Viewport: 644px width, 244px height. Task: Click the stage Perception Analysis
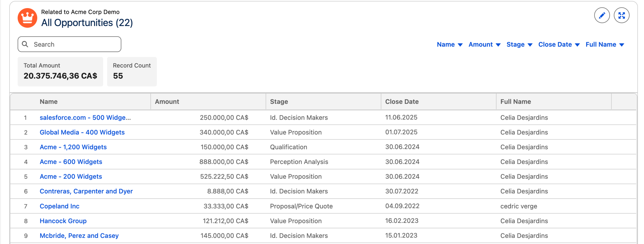[x=299, y=162]
